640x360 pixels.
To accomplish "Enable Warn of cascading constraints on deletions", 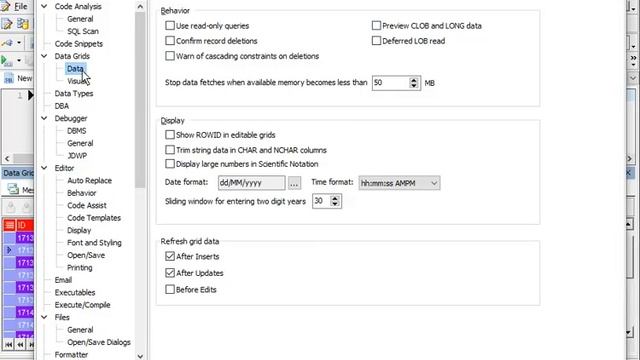I will (x=170, y=56).
